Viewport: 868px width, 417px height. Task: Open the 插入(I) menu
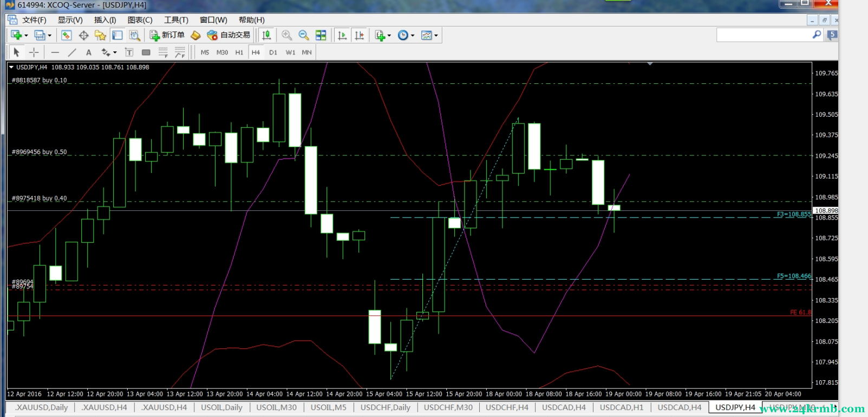tap(105, 20)
